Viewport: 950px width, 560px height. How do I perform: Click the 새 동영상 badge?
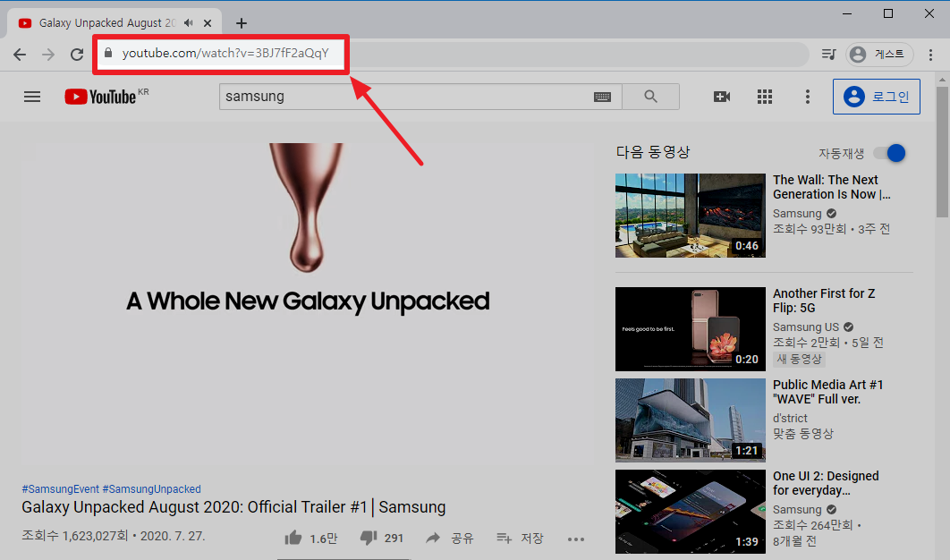coord(799,359)
